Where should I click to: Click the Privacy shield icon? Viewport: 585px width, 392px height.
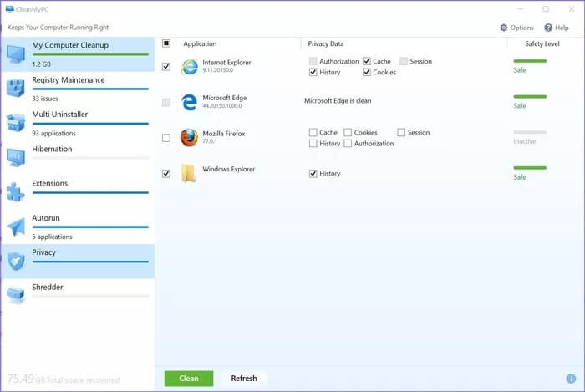pyautogui.click(x=16, y=261)
